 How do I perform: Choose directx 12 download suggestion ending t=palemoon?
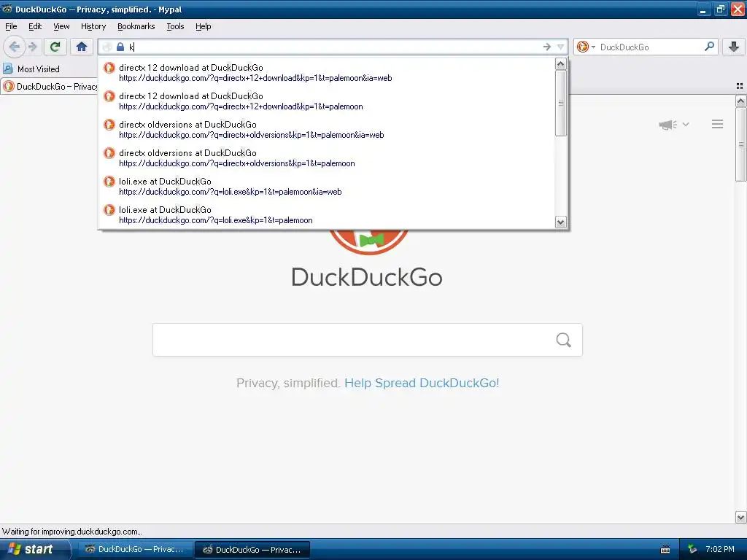[x=327, y=101]
